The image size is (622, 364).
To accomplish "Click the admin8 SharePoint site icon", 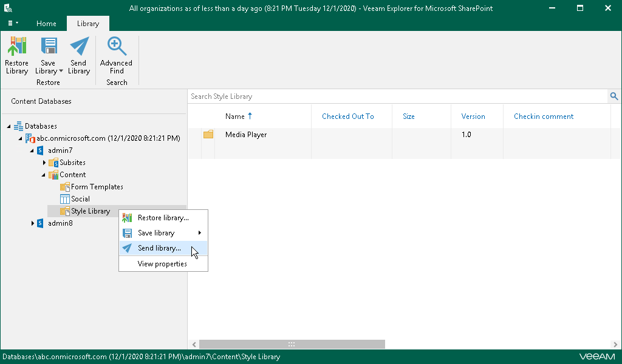I will tap(40, 223).
